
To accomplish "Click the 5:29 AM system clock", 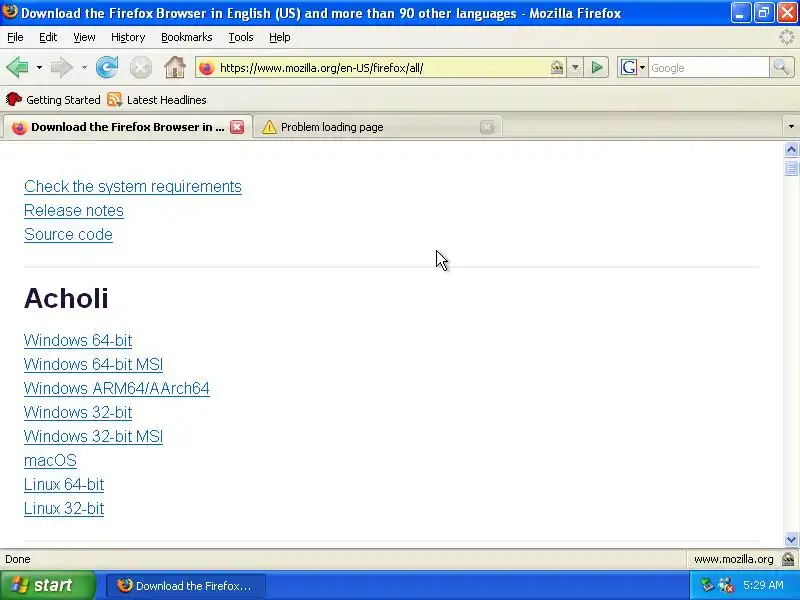I will (x=763, y=585).
